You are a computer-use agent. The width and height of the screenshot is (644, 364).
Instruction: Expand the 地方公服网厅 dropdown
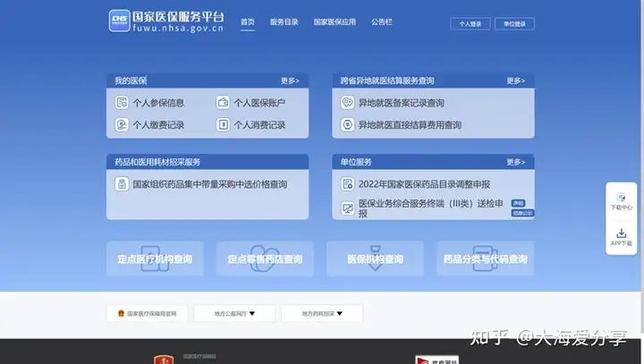point(234,313)
